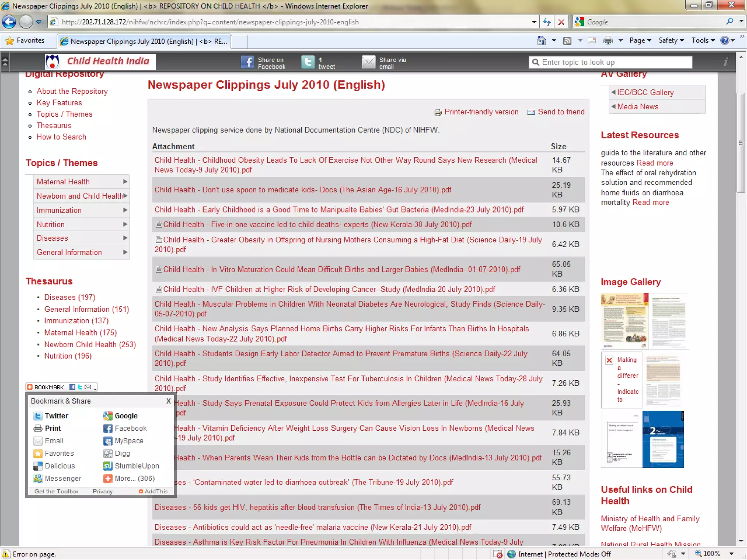Open the address bar history dropdown
The image size is (747, 560).
[x=534, y=22]
